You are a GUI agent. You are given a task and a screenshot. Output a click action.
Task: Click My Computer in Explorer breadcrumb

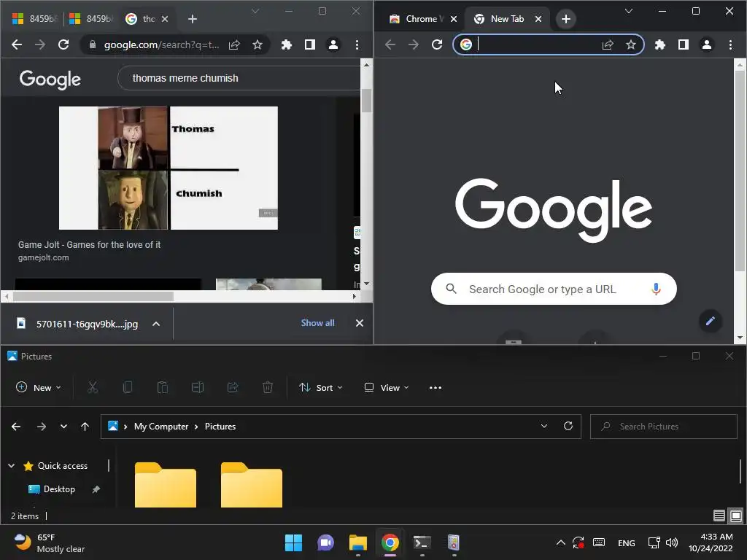[161, 426]
